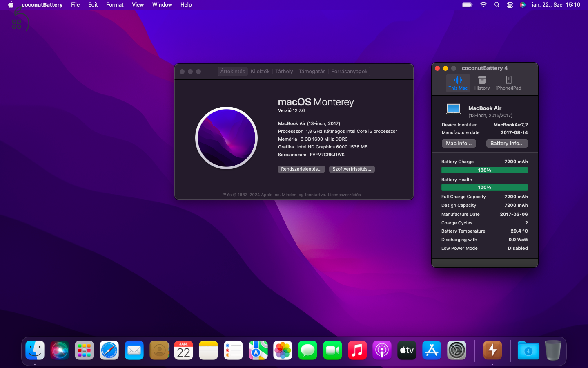Click the coconutBattery icon in the Dock
Image resolution: width=588 pixels, height=368 pixels.
click(x=492, y=350)
